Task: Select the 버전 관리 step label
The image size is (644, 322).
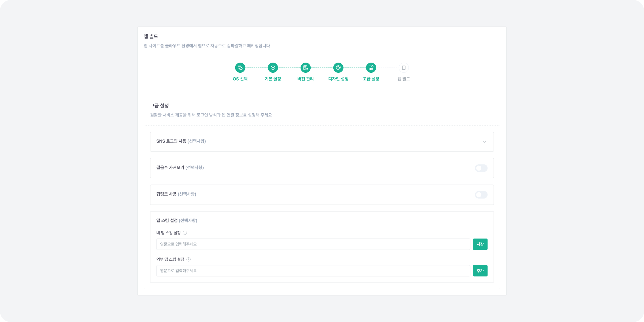Action: (x=306, y=79)
